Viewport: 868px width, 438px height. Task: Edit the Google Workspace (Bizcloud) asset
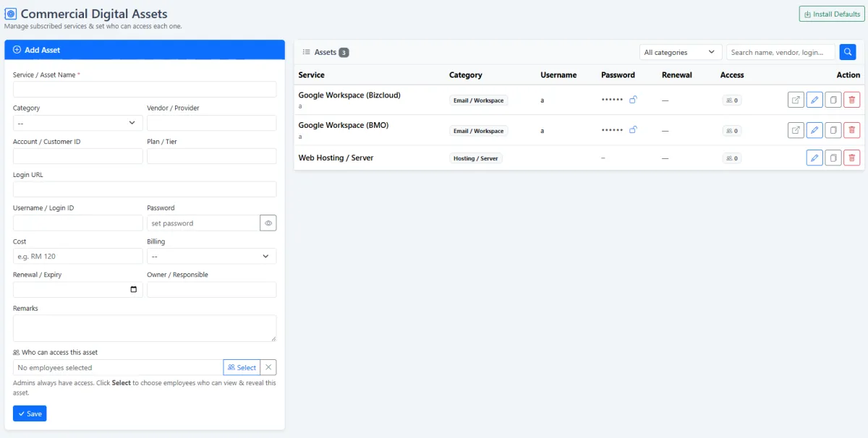pyautogui.click(x=814, y=100)
